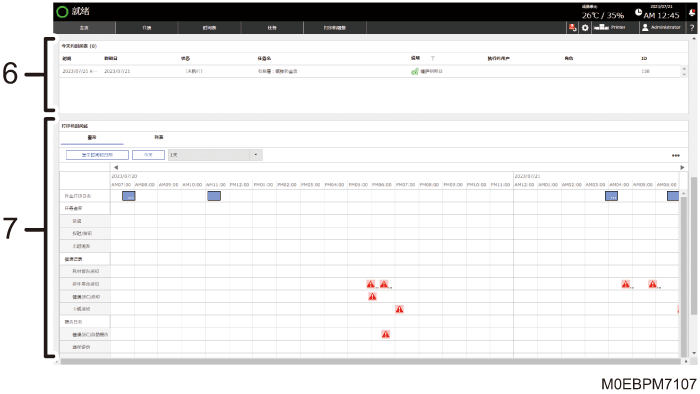Open the three-dot more options menu
The width and height of the screenshot is (700, 394).
point(676,155)
